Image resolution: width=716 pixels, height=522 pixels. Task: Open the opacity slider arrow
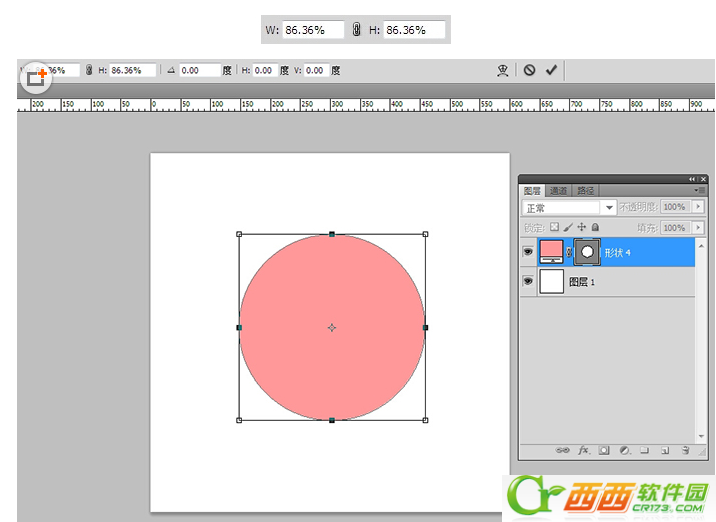(697, 208)
